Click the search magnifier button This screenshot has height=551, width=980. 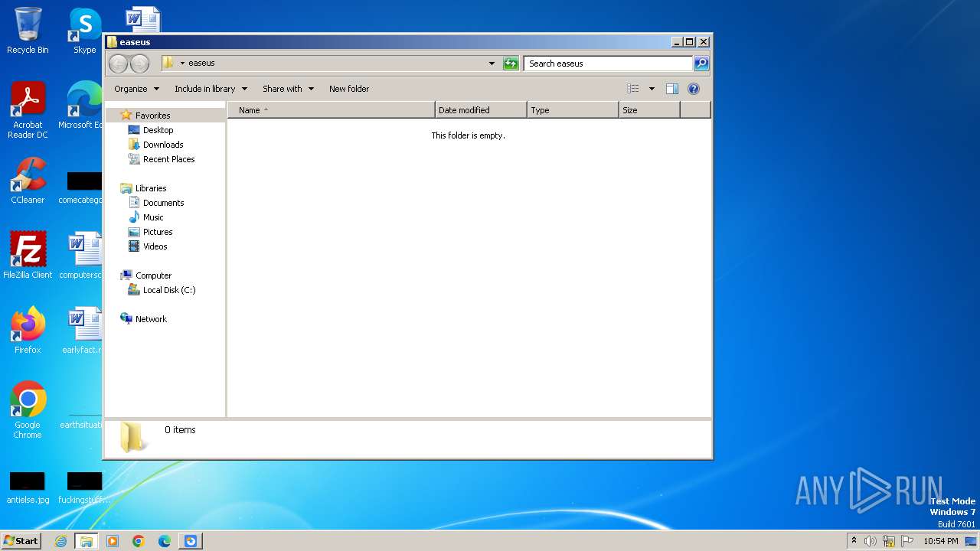(701, 64)
